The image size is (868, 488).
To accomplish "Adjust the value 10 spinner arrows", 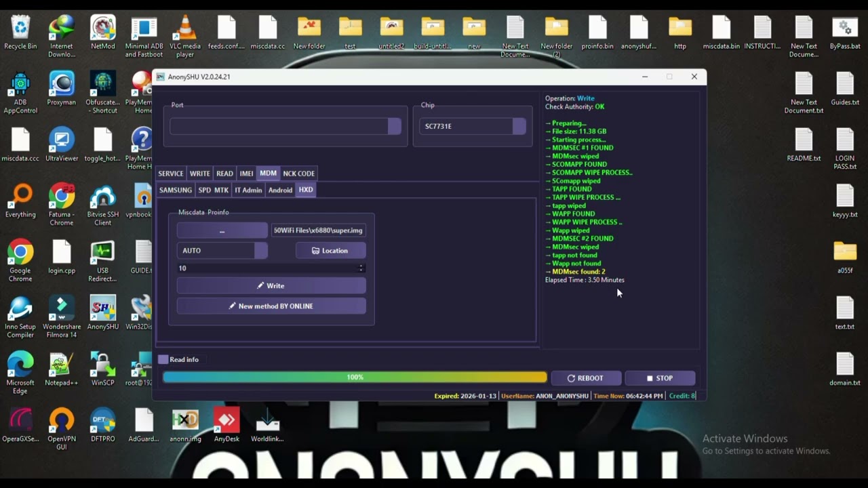I will point(361,268).
